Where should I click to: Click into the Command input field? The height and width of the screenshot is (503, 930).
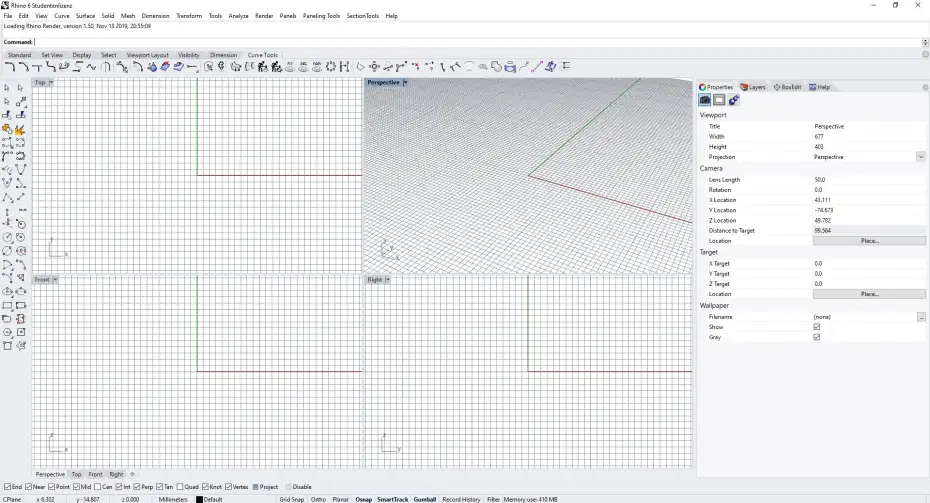(477, 42)
